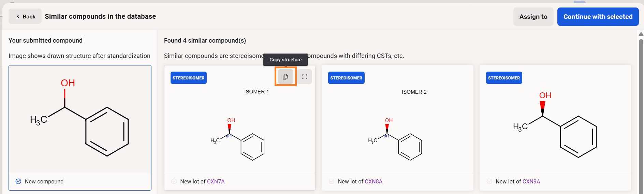644x194 pixels.
Task: Click the back chevron icon
Action: click(x=18, y=16)
